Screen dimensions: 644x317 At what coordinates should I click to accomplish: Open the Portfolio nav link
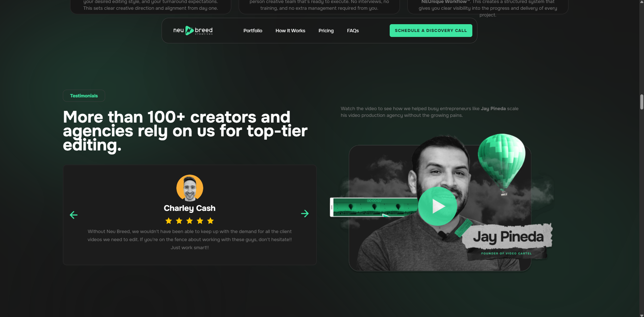(x=253, y=31)
